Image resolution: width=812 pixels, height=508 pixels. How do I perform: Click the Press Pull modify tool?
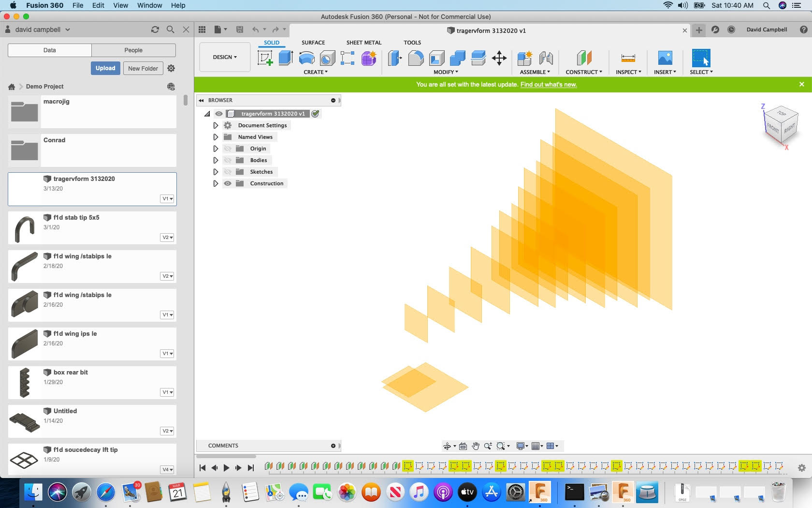[395, 58]
